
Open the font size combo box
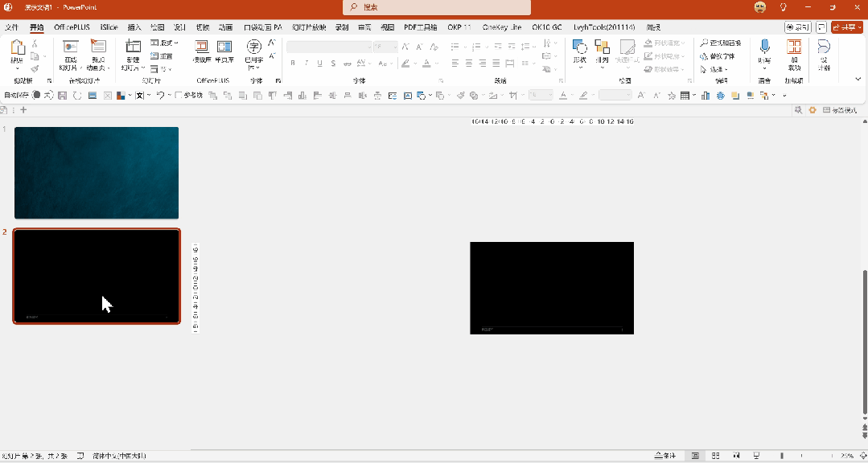386,47
